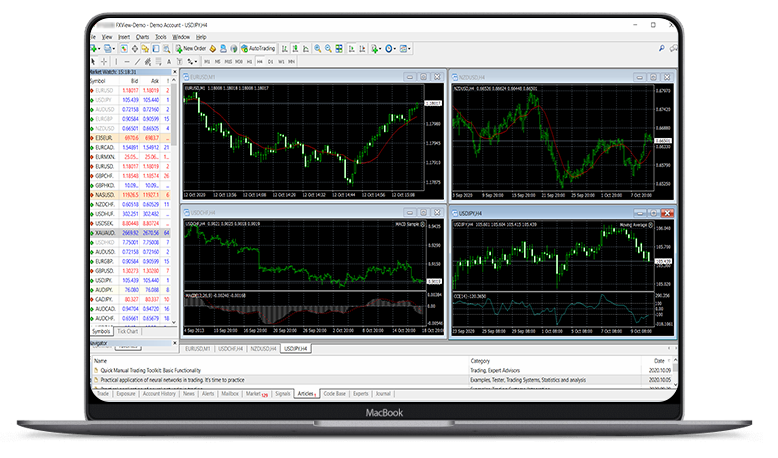778x458 pixels.
Task: Toggle chart auto scroll
Action: [351, 49]
